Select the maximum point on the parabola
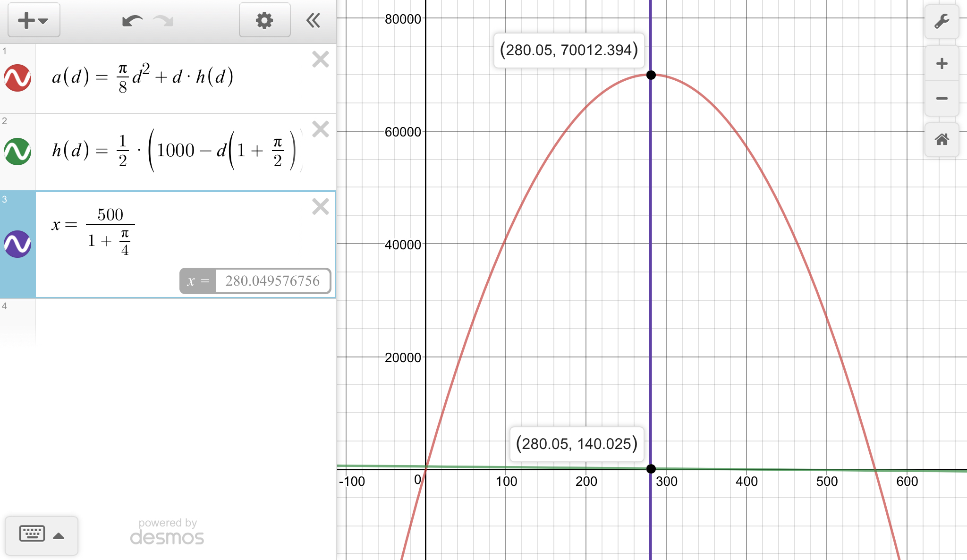The image size is (967, 560). tap(651, 75)
